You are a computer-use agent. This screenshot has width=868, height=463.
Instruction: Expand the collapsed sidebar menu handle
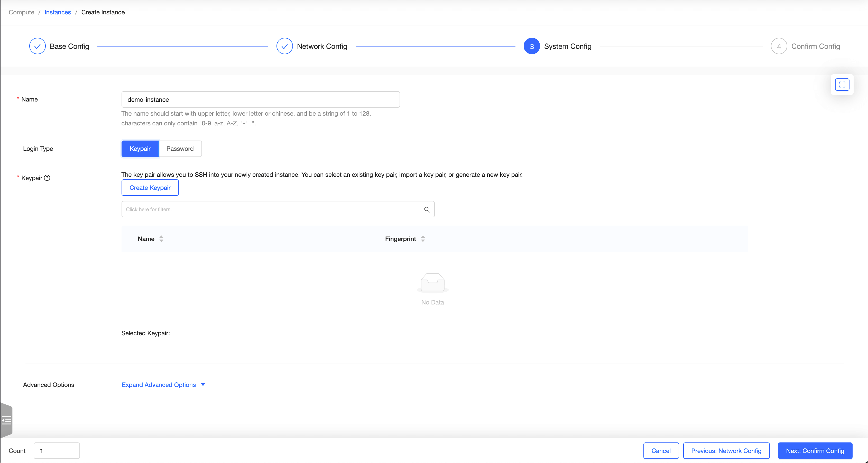point(6,420)
